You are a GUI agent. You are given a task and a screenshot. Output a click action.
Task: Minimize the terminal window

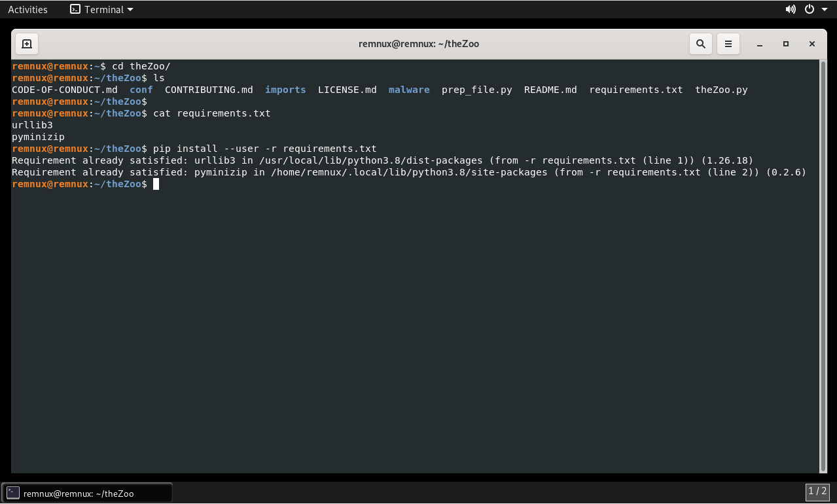[x=759, y=44]
